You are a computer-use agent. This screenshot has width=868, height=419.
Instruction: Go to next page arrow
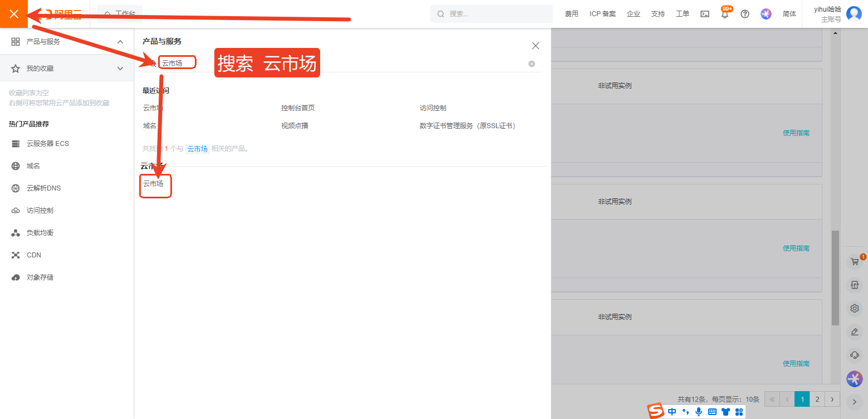pyautogui.click(x=832, y=399)
